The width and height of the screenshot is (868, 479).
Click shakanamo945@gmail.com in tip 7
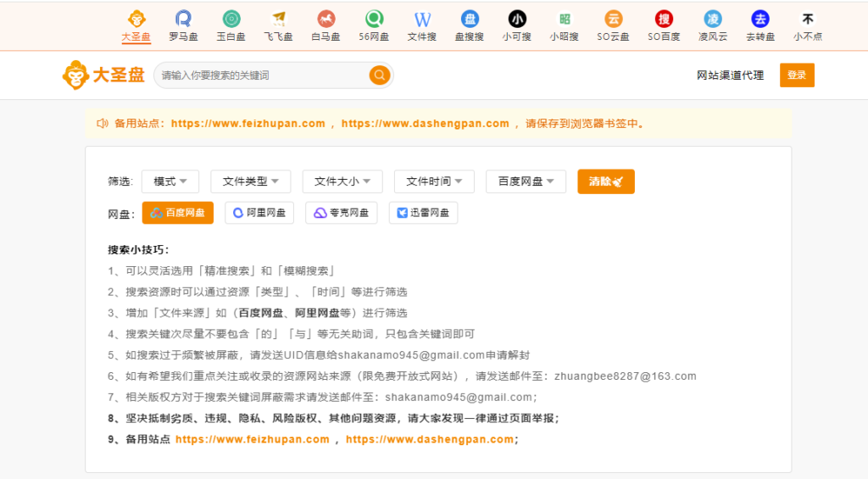459,397
